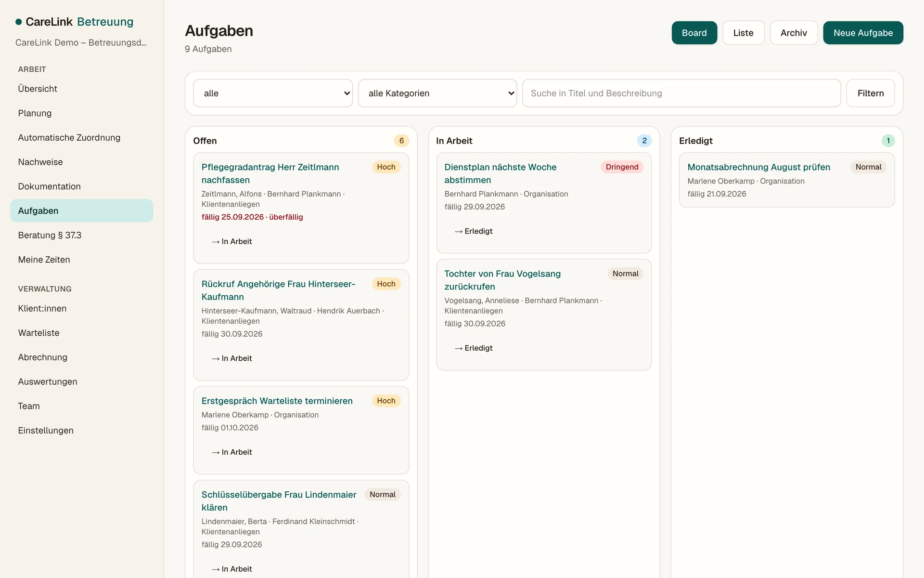The image size is (924, 578).
Task: Navigate to Nachweise
Action: tap(82, 162)
